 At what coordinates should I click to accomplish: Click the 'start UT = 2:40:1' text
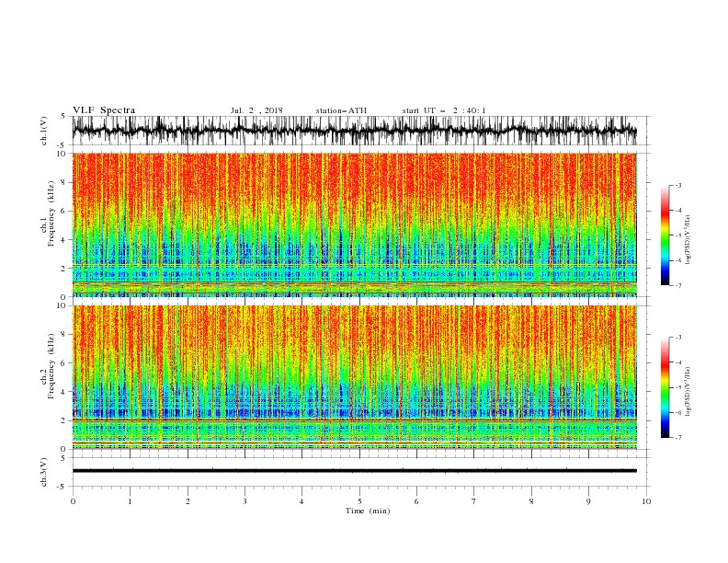pos(444,110)
